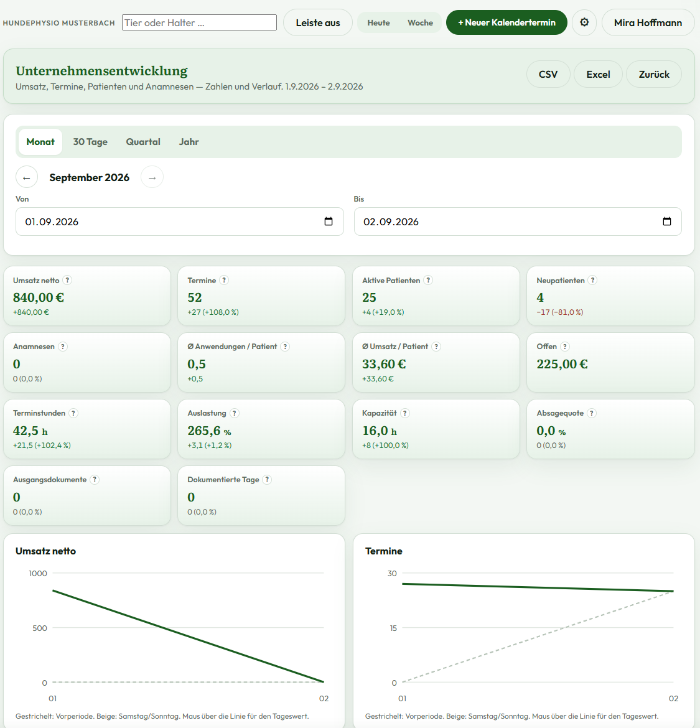This screenshot has height=728, width=700.
Task: Switch calendar view to Woche
Action: (x=420, y=22)
